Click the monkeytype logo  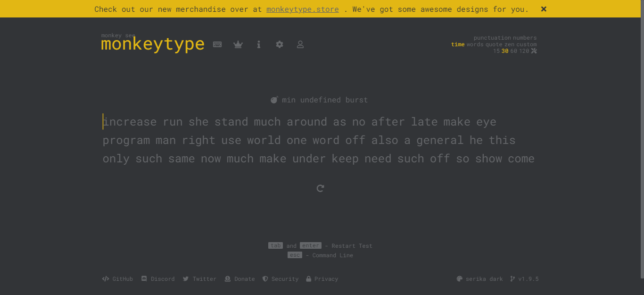153,44
